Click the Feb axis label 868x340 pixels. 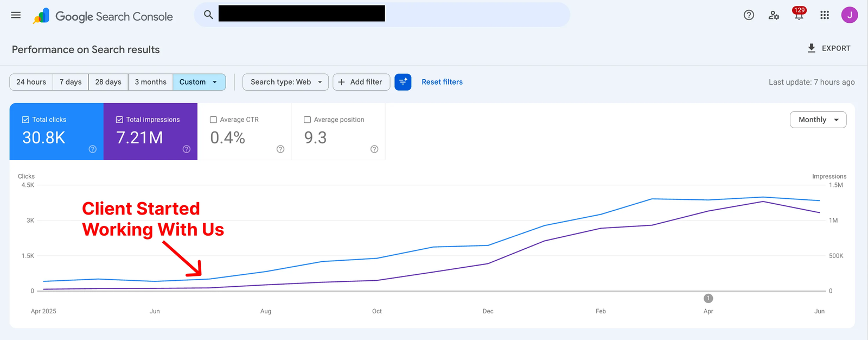click(601, 311)
